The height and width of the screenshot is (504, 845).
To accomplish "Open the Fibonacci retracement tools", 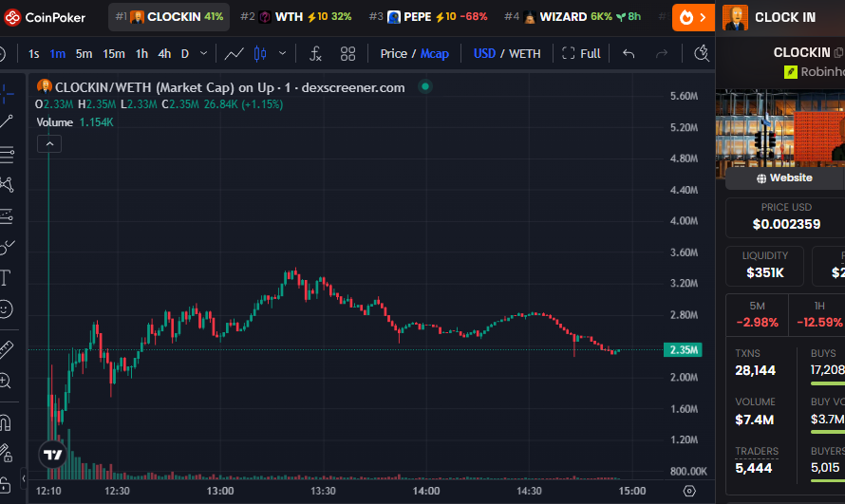I will [7, 155].
